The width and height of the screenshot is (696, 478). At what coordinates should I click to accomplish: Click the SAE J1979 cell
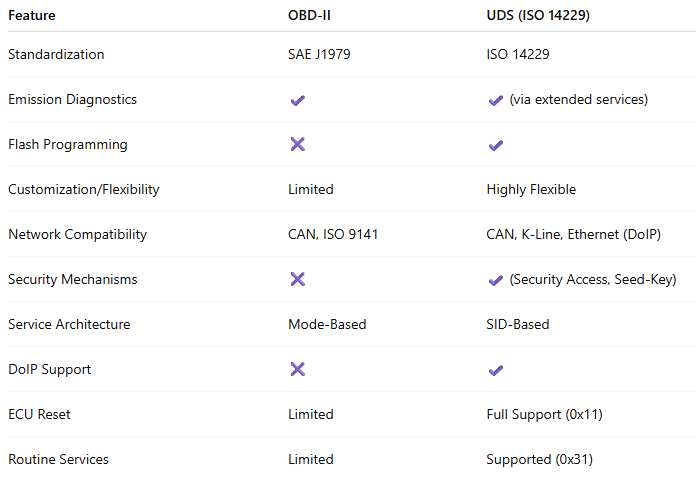coord(319,55)
